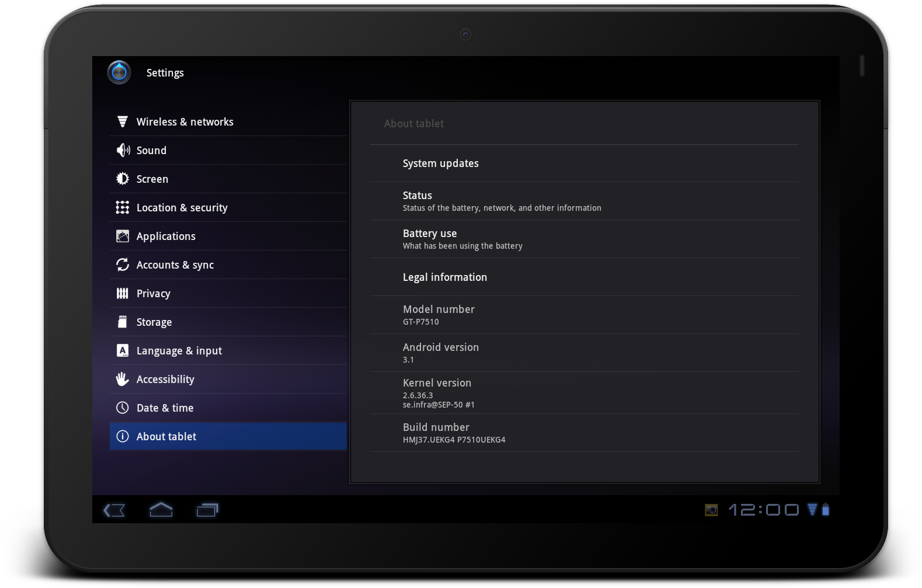Tap the screenshot notification icon
The image size is (922, 588).
[711, 510]
